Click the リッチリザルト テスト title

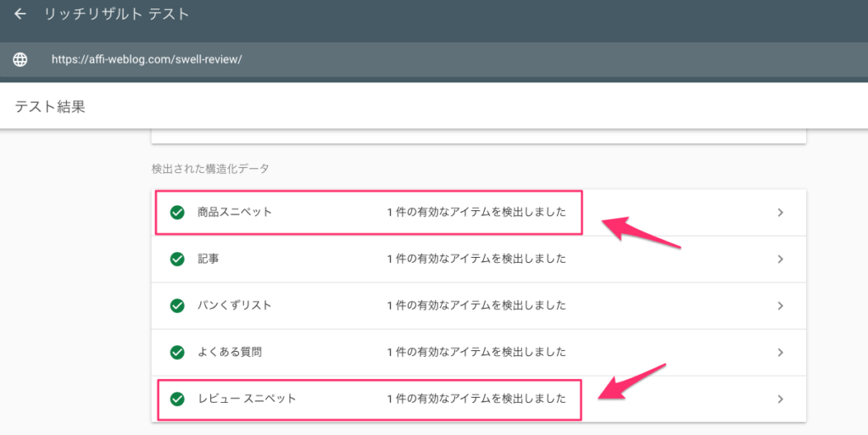(117, 14)
